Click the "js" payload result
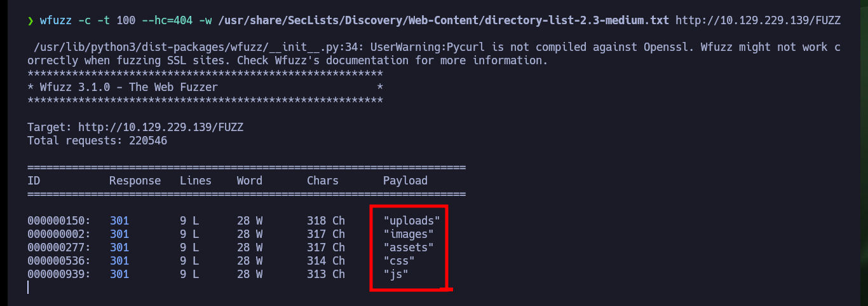This screenshot has width=868, height=306. (x=396, y=274)
